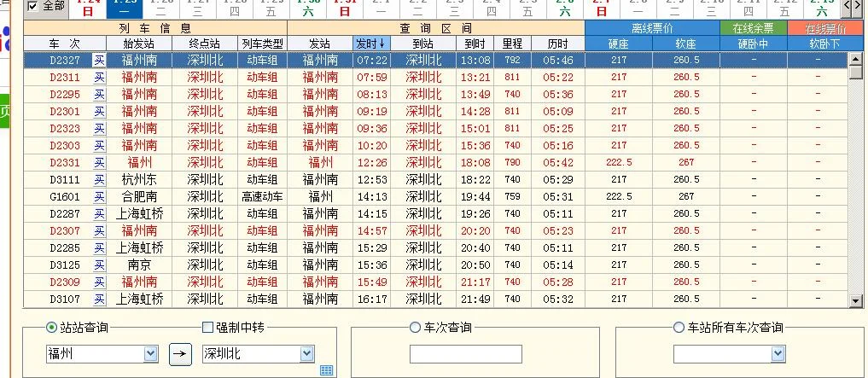The image size is (868, 378).
Task: Click the arrow button between station boxes
Action: 180,354
